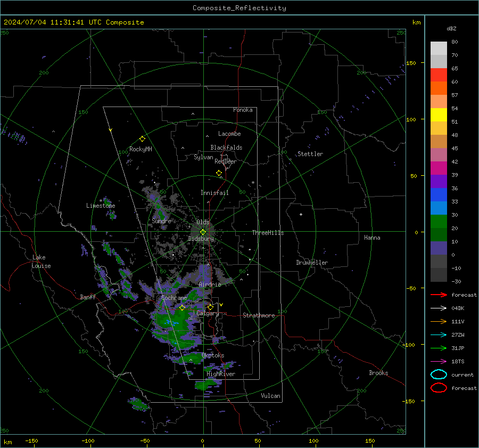
Task: Choose the green 31JP arrow icon
Action: point(439,348)
